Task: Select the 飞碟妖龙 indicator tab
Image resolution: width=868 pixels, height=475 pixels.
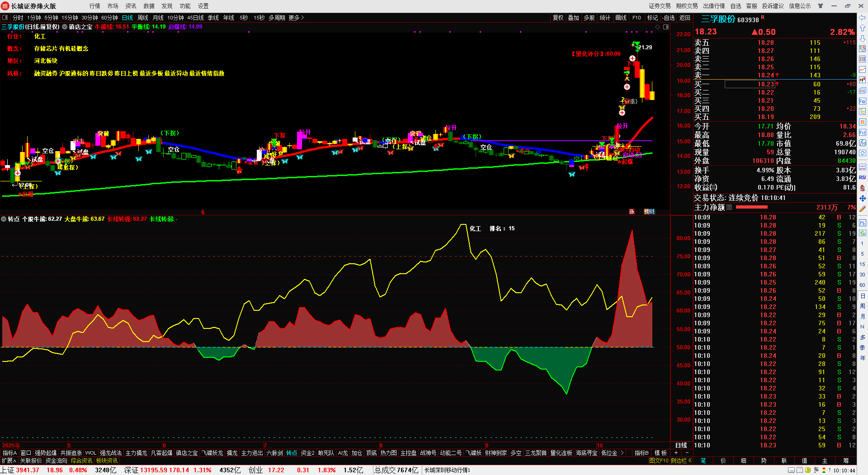Action: (x=212, y=453)
